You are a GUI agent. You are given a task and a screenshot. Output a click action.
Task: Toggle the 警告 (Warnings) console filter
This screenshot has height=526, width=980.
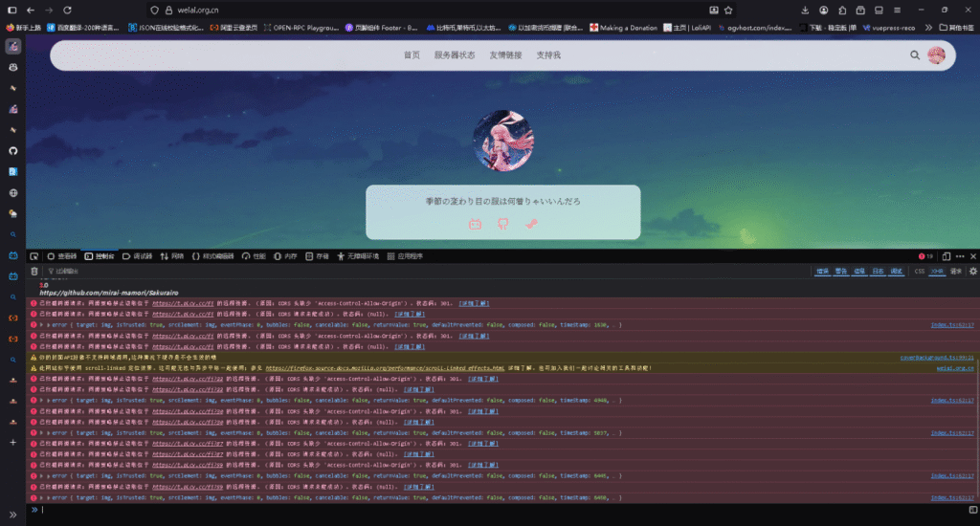click(x=841, y=272)
